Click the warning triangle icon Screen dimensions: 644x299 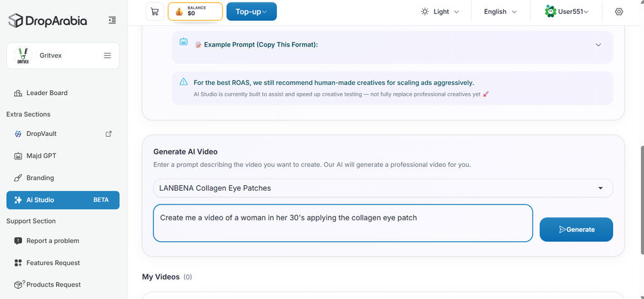click(x=184, y=82)
